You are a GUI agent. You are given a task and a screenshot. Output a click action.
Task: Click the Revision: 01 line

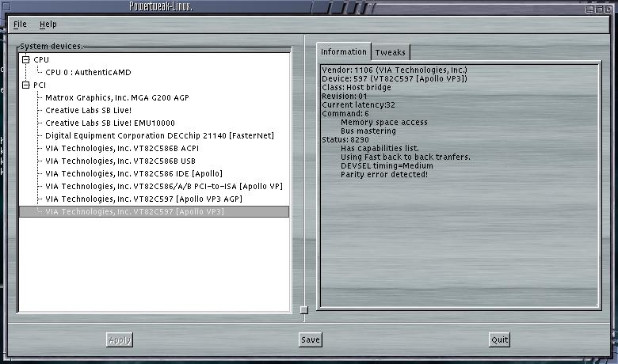344,96
